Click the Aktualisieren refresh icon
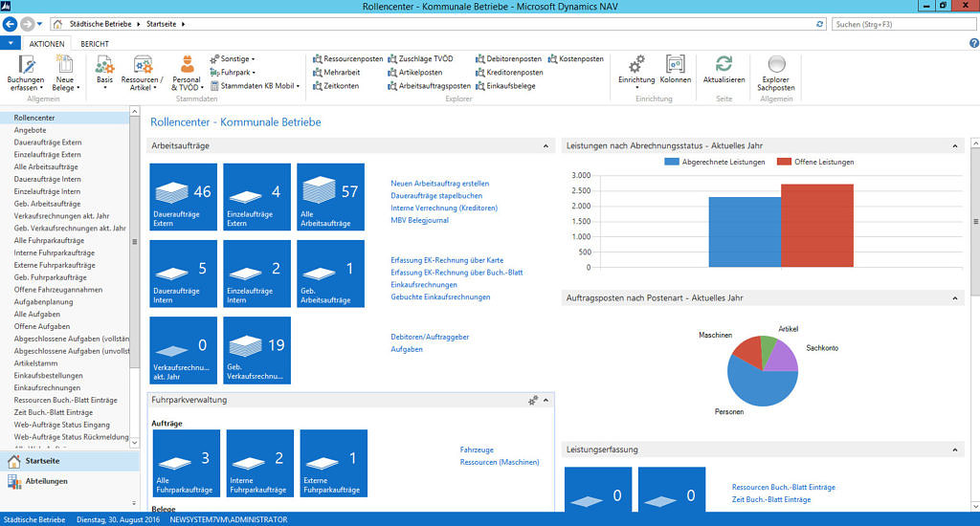The height and width of the screenshot is (526, 980). pyautogui.click(x=724, y=63)
